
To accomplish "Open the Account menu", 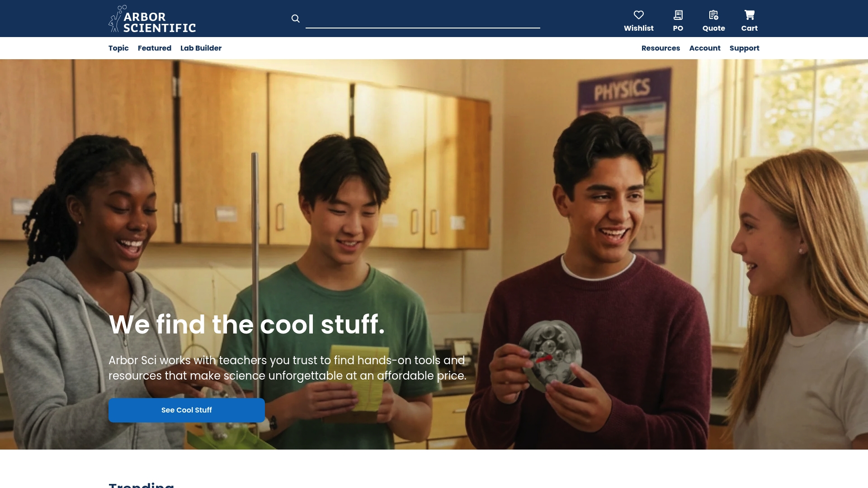I will coord(705,48).
